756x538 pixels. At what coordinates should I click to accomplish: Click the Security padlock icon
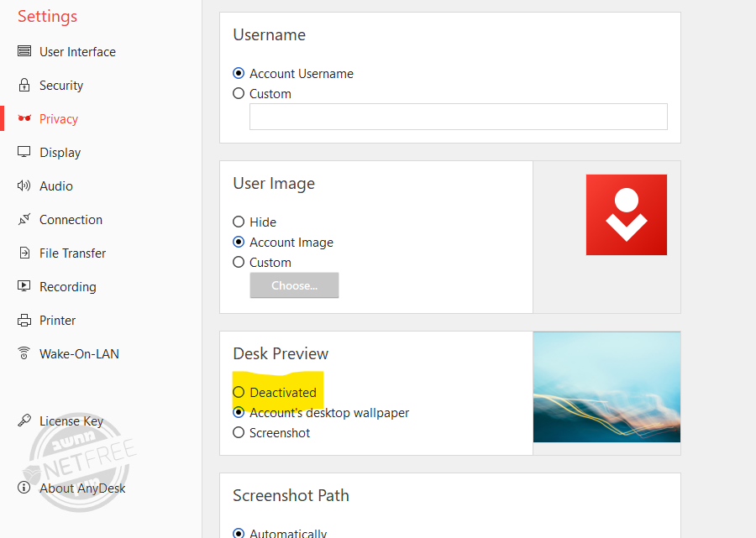24,86
